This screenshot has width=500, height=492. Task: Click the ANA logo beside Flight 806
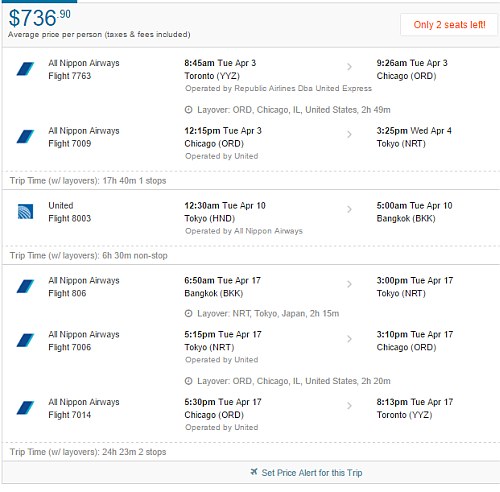tap(25, 286)
